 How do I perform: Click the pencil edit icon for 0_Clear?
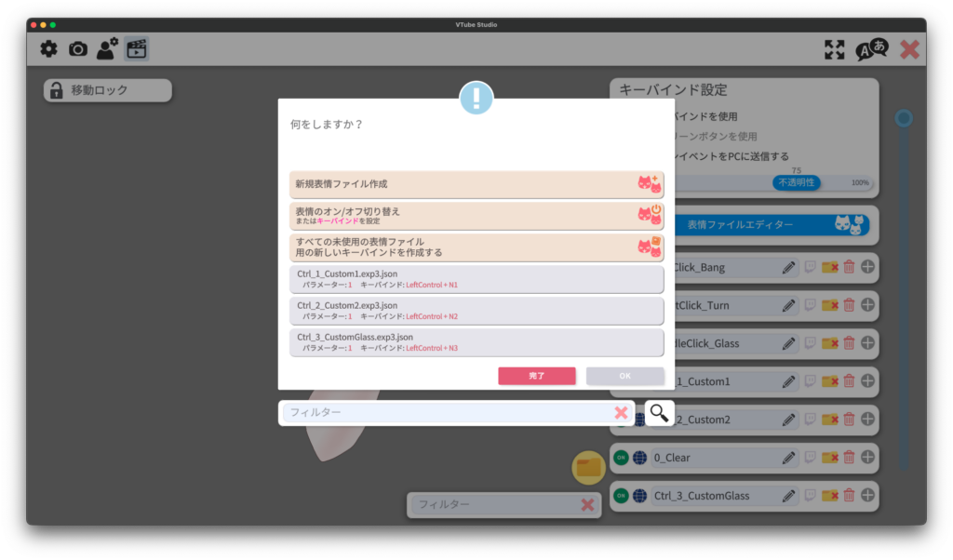789,458
